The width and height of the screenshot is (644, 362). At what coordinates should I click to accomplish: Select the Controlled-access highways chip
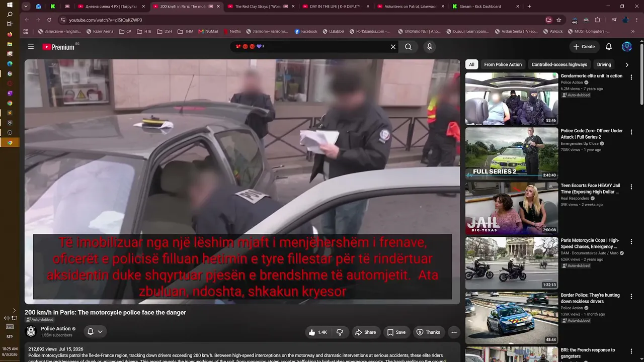pos(559,64)
